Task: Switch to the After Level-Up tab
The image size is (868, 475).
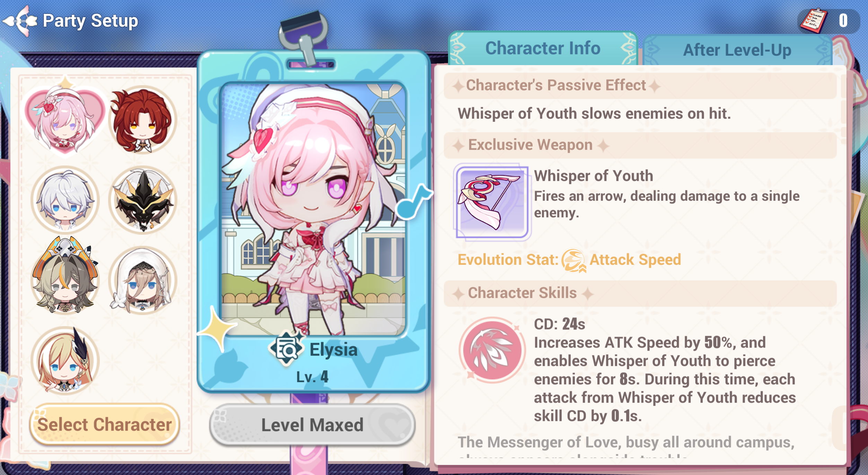Action: [x=737, y=51]
